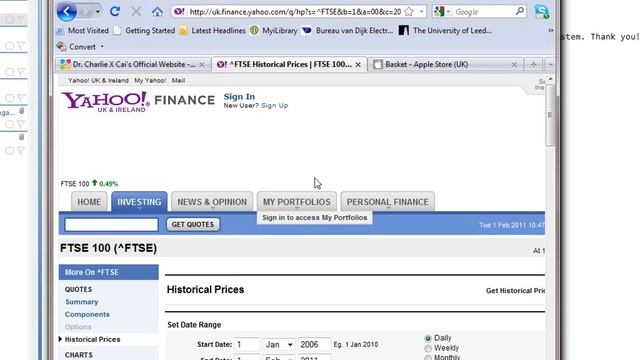Click the Sign In link

pyautogui.click(x=239, y=97)
